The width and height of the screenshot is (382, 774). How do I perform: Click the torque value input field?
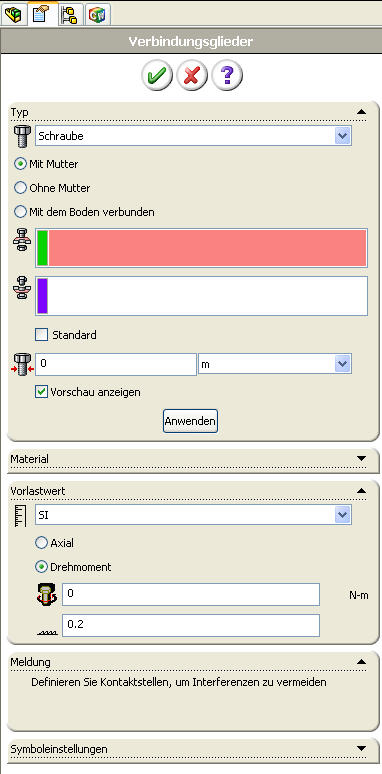[x=191, y=594]
